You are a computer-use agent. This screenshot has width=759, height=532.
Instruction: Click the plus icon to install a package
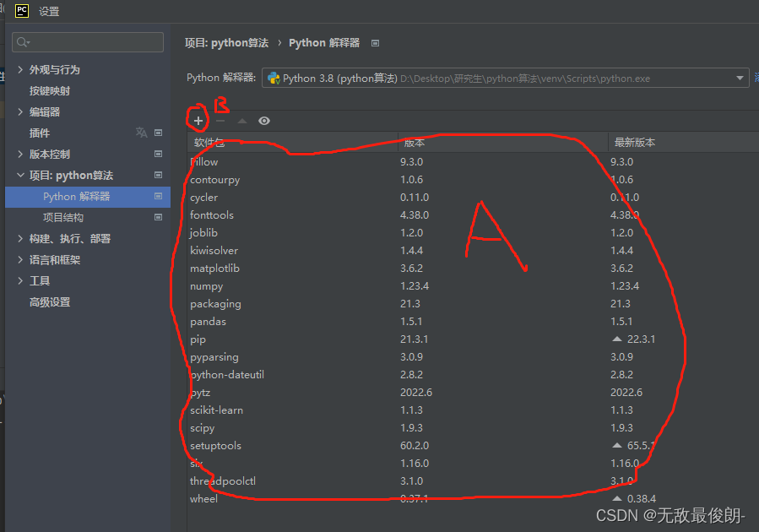(197, 121)
